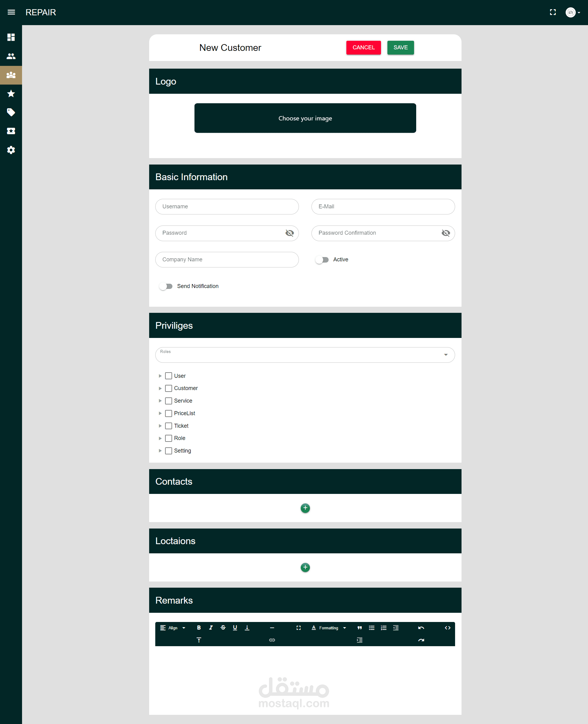
Task: Check the Customer privilege checkbox
Action: click(168, 388)
